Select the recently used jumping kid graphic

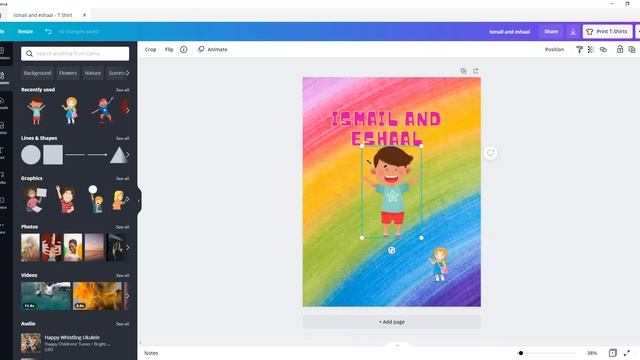click(102, 110)
